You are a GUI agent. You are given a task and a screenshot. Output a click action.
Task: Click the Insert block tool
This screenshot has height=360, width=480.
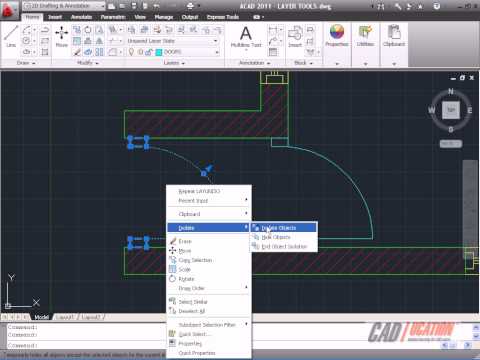tap(295, 37)
